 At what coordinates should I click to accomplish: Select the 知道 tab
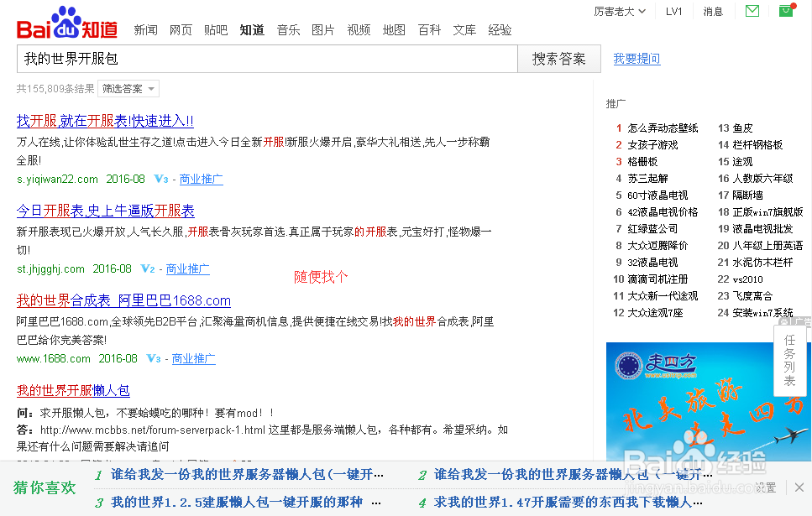pyautogui.click(x=252, y=30)
